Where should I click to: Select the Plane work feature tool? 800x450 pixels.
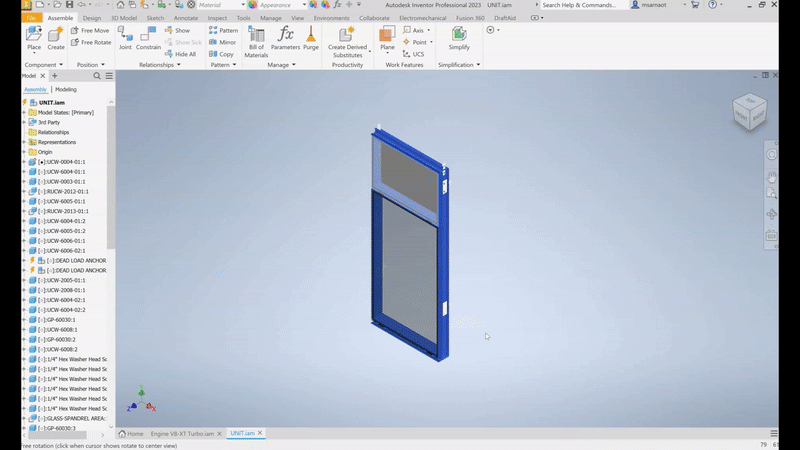coord(387,38)
